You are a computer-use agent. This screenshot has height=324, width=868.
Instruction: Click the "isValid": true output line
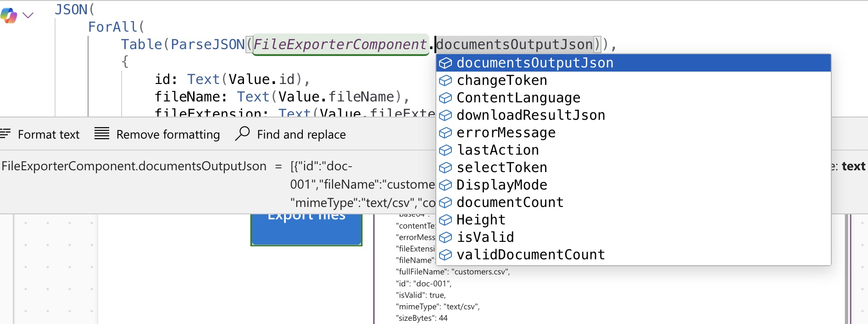pos(421,295)
